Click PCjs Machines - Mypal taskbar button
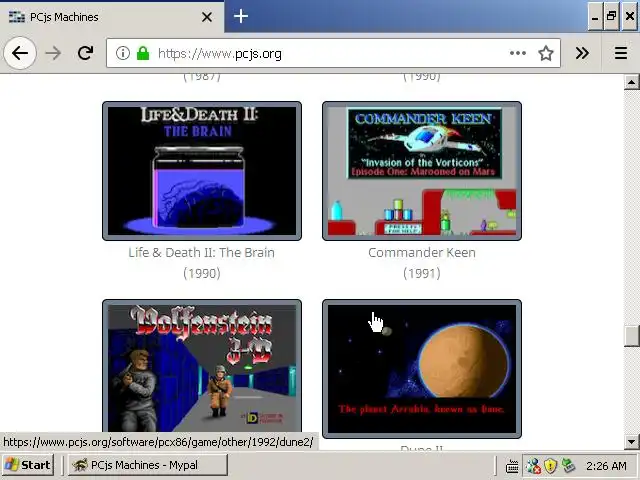This screenshot has height=480, width=640. tap(147, 465)
